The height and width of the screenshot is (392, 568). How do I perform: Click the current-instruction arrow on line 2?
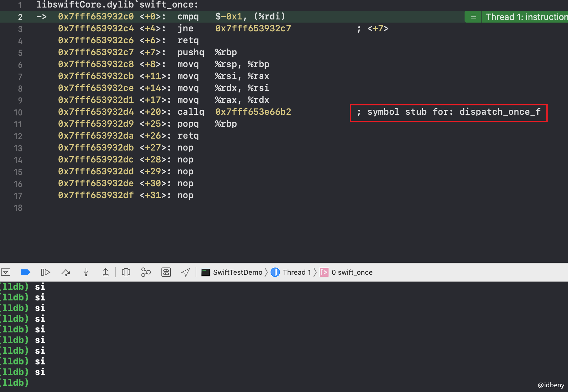click(41, 17)
